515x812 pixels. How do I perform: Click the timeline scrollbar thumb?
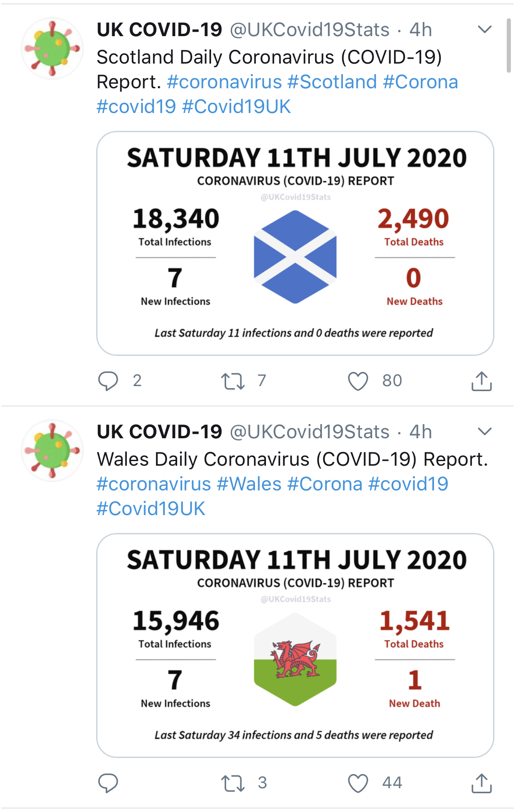tap(509, 46)
